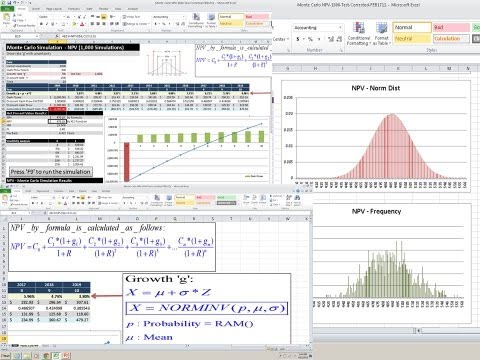Switch to Data tab in top-left window
480x360 pixels.
pyautogui.click(x=89, y=9)
